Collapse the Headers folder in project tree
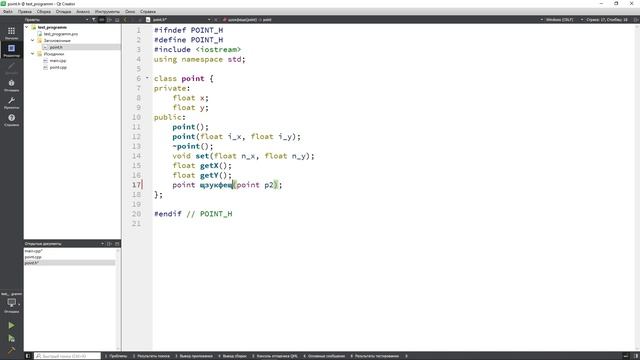Image resolution: width=640 pixels, height=360 pixels. 33,40
